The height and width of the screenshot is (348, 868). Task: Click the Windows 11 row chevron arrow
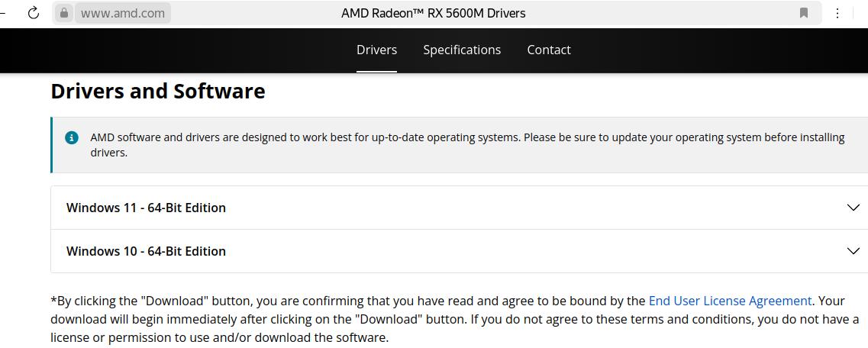[853, 208]
